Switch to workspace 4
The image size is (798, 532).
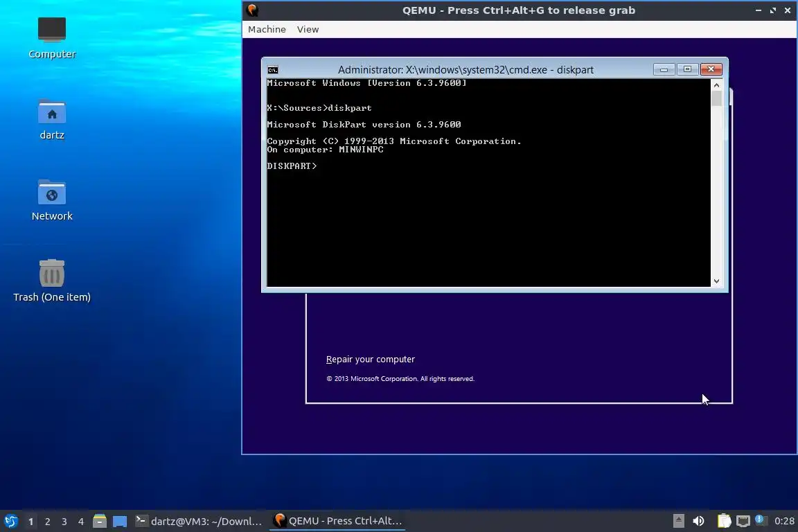point(81,522)
